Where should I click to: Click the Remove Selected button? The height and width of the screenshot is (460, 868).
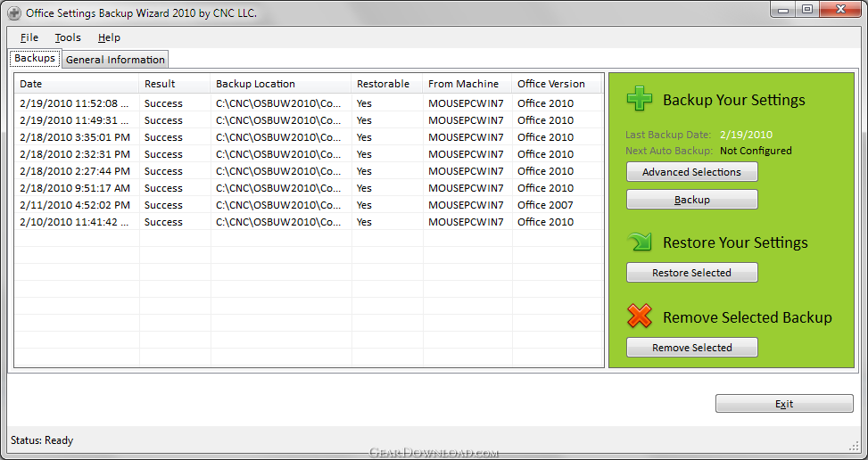[x=692, y=347]
